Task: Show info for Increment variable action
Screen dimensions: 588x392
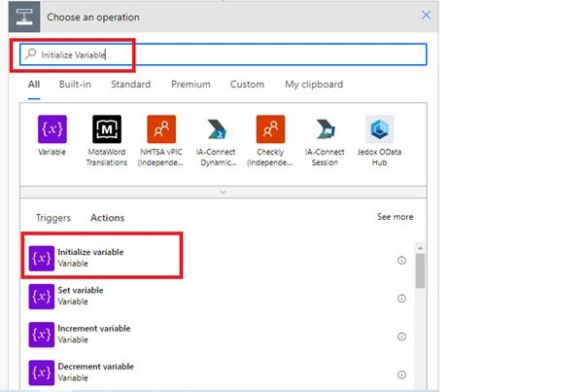Action: coord(401,337)
